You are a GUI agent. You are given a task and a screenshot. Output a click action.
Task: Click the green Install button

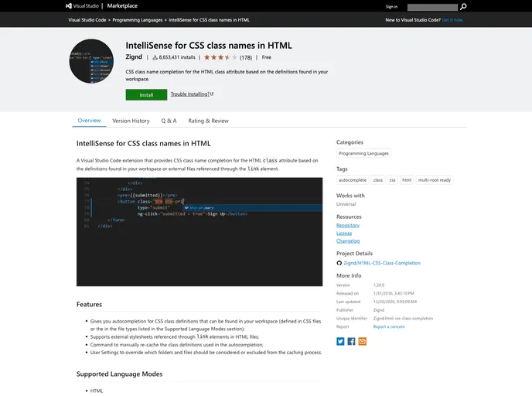[146, 94]
